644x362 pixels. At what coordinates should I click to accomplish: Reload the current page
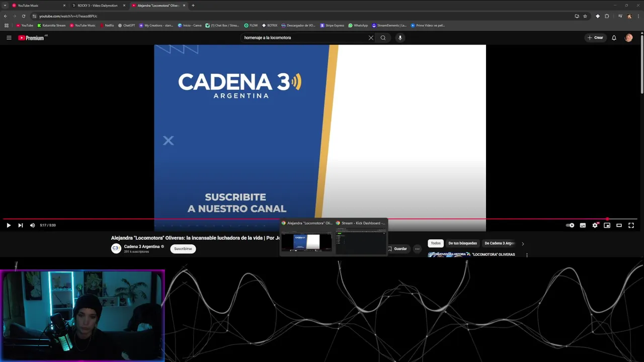(x=23, y=16)
